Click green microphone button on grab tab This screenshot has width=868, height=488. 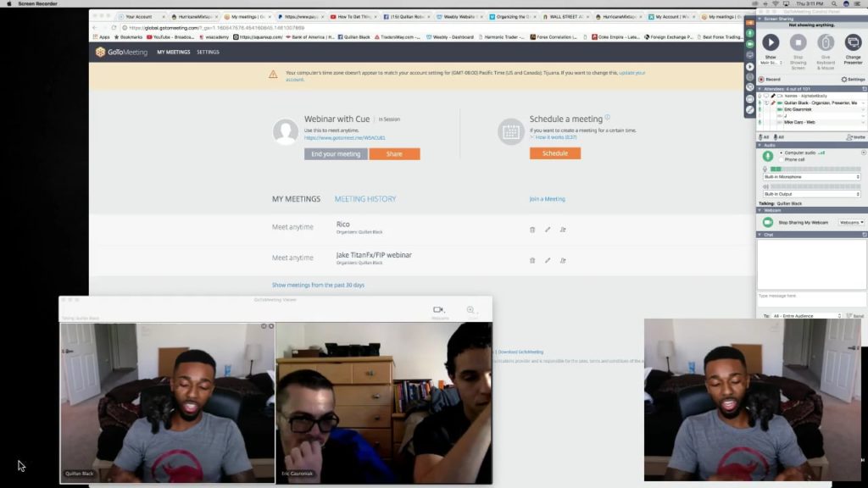(x=750, y=33)
